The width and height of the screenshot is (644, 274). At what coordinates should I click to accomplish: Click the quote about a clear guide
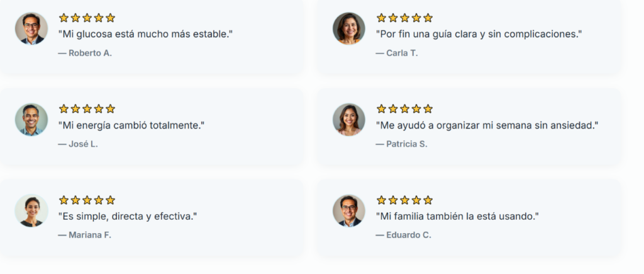[x=479, y=34]
